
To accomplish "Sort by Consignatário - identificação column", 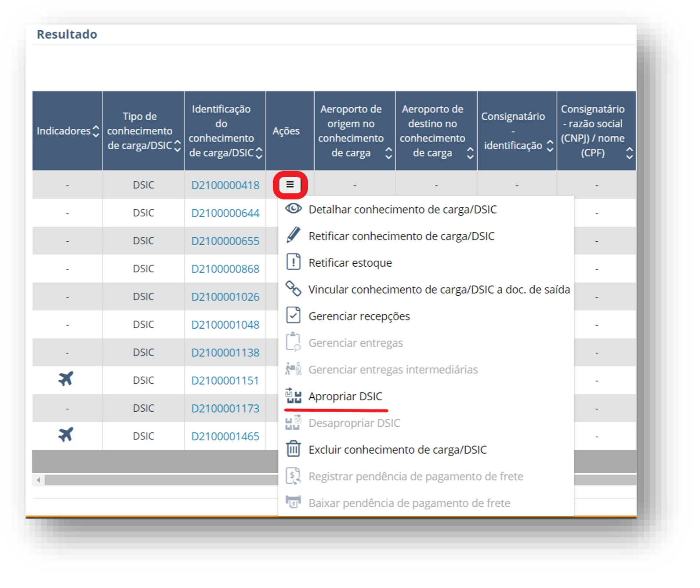I will 550,145.
